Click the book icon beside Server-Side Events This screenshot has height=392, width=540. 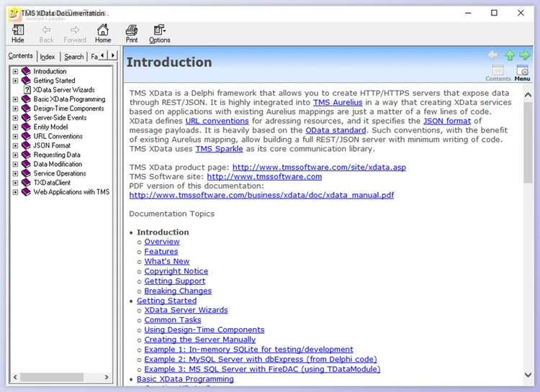[26, 118]
